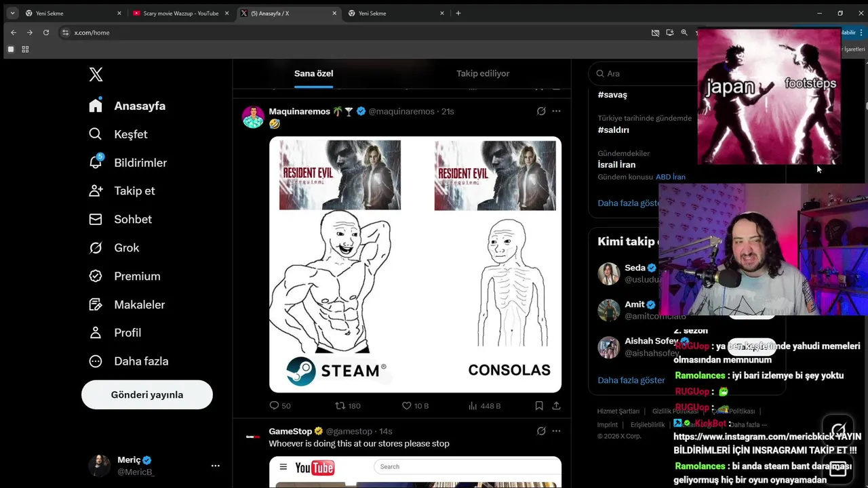Click the Ara search field
Screen dimensions: 868x488
click(x=644, y=73)
